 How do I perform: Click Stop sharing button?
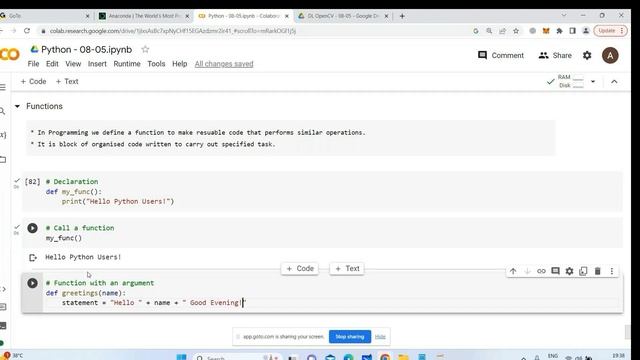[x=350, y=337]
